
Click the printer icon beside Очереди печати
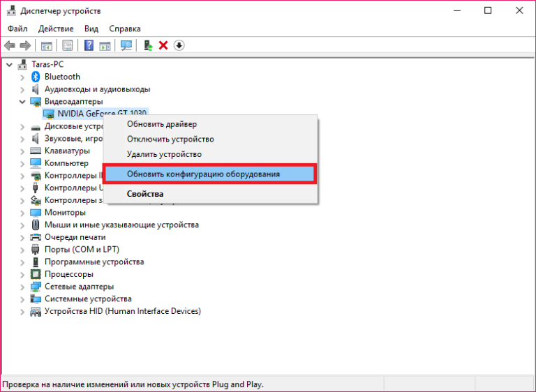[x=36, y=237]
